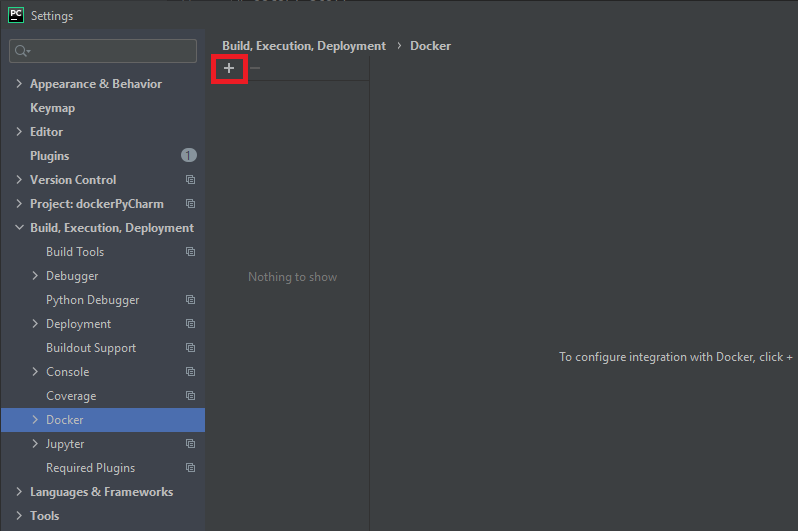
Task: Click project-level icon next to Console
Action: pos(190,372)
